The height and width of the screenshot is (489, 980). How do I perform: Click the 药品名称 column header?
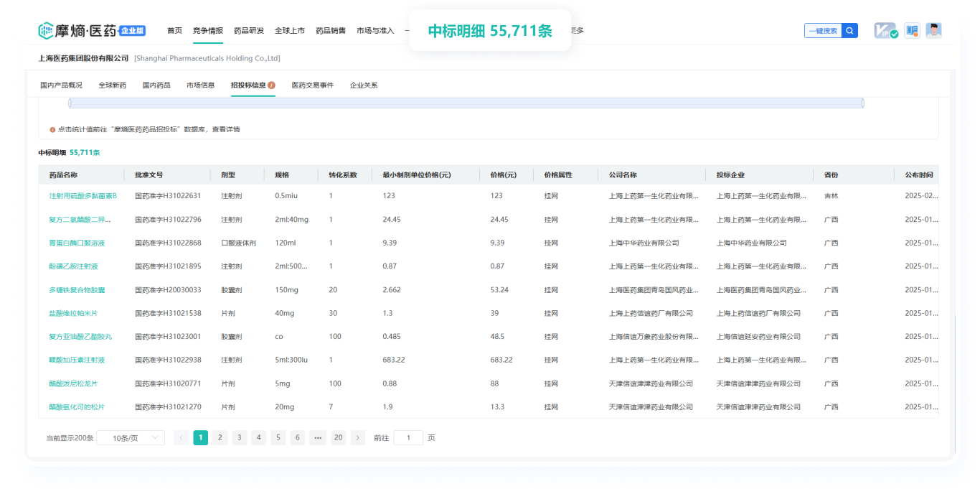click(x=63, y=174)
